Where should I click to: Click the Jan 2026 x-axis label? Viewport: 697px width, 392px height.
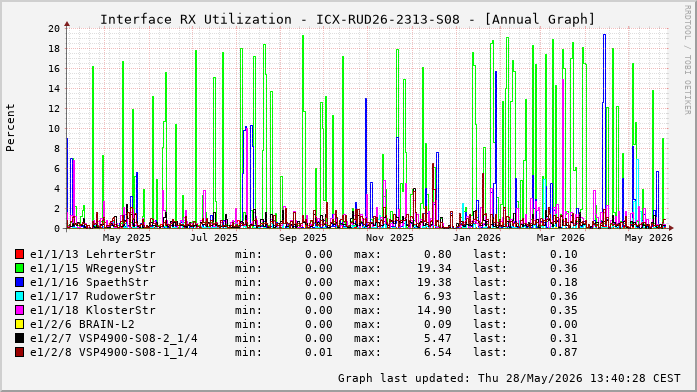[477, 238]
